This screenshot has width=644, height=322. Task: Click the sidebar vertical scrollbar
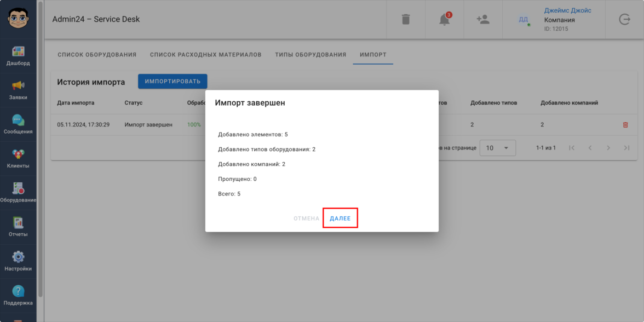click(x=41, y=149)
